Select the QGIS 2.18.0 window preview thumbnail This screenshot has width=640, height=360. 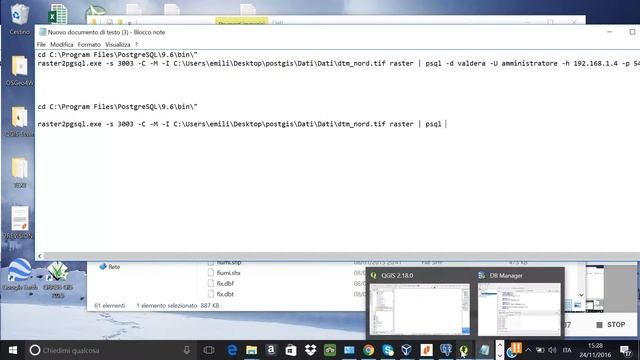(x=420, y=309)
